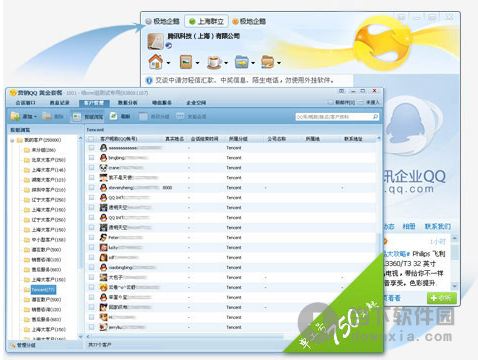Click the 管理分组 button at bottom left
The height and width of the screenshot is (360, 478).
tap(23, 345)
